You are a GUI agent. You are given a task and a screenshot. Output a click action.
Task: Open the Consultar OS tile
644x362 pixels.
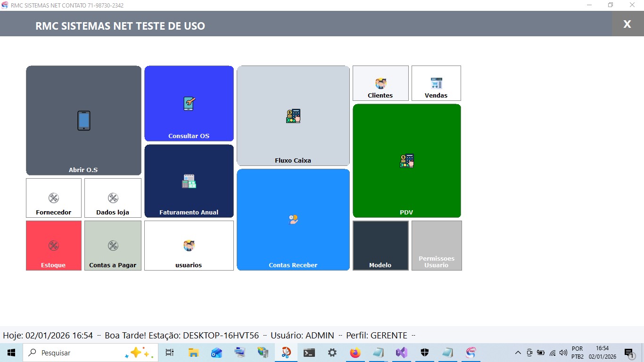coord(189,104)
